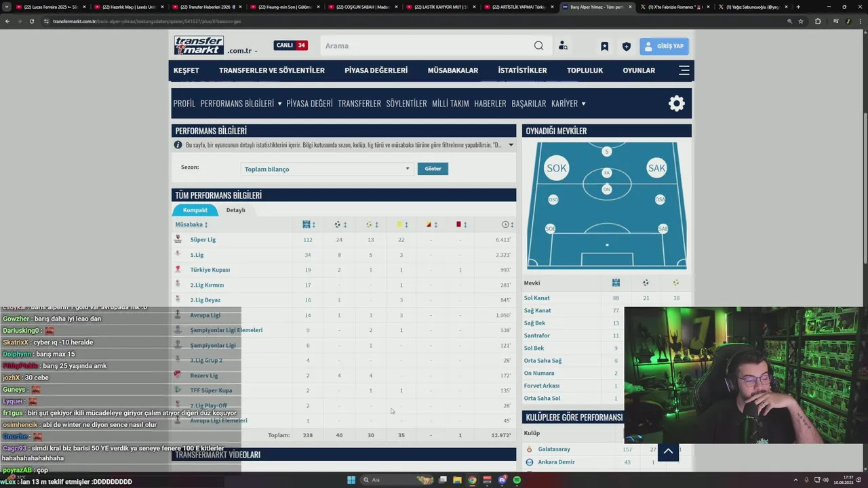Click the SAK position marker on pitch
Screen dimensions: 868x488
[656, 168]
